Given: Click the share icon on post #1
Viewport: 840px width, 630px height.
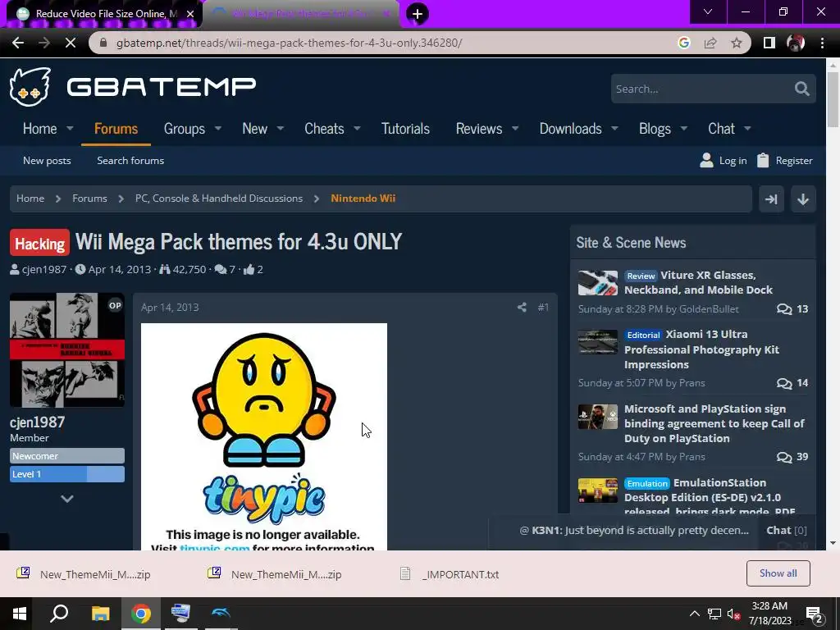Looking at the screenshot, I should tap(522, 307).
